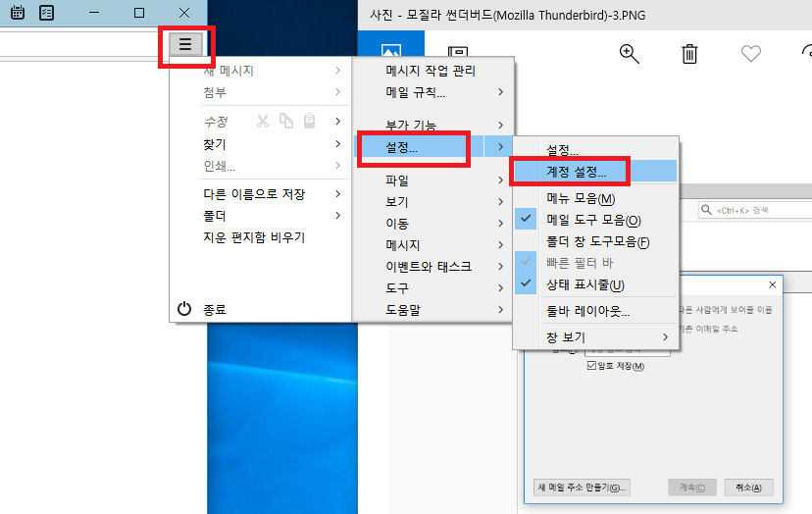
Task: Toggle the greyed 빠른 필터 바 option
Action: (580, 263)
